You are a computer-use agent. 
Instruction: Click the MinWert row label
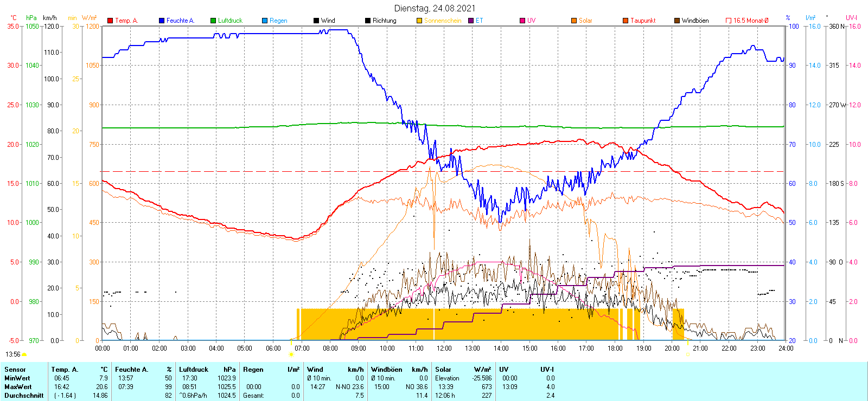click(x=17, y=378)
